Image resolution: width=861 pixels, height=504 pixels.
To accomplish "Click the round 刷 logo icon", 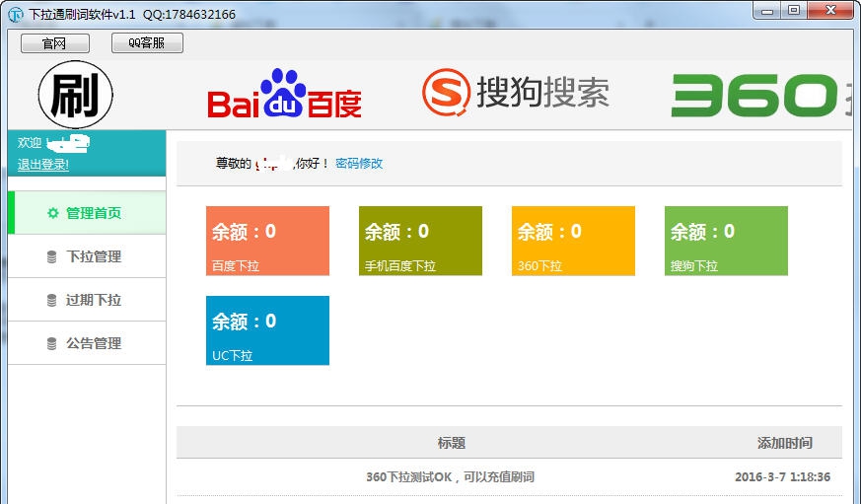I will click(76, 95).
